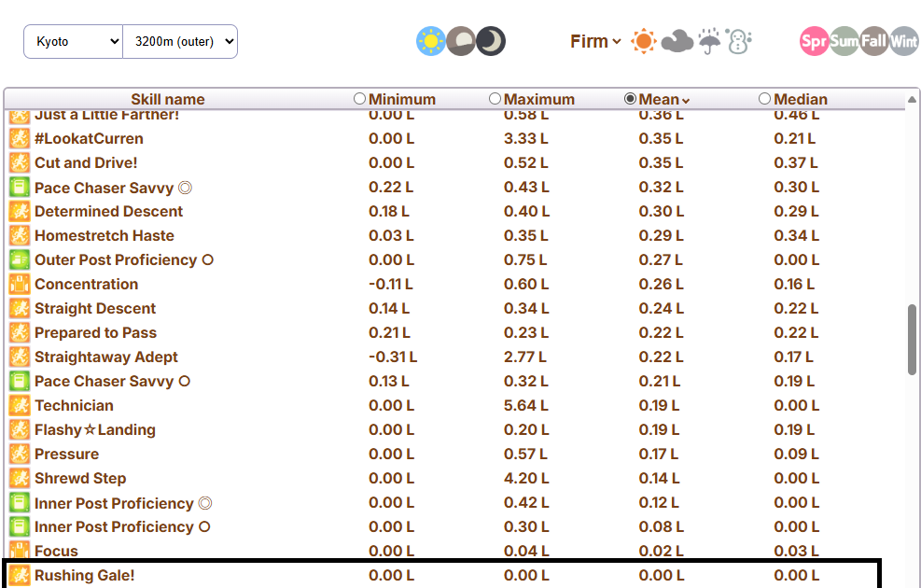The height and width of the screenshot is (588, 921).
Task: Click the Pace Chaser Savvy ◎ skill name
Action: click(x=113, y=188)
